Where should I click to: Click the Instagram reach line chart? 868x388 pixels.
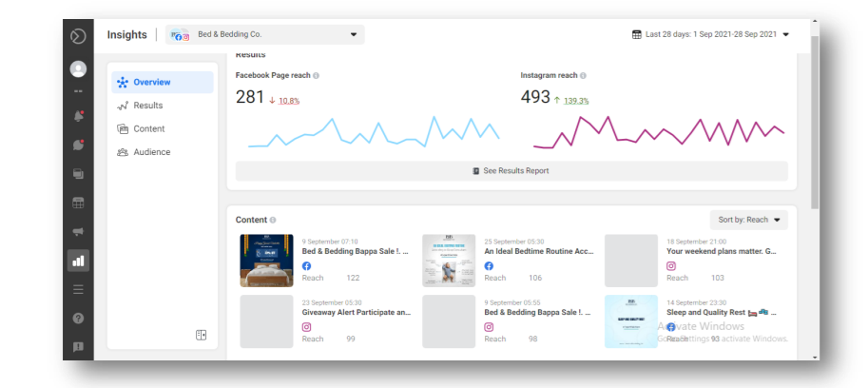659,132
